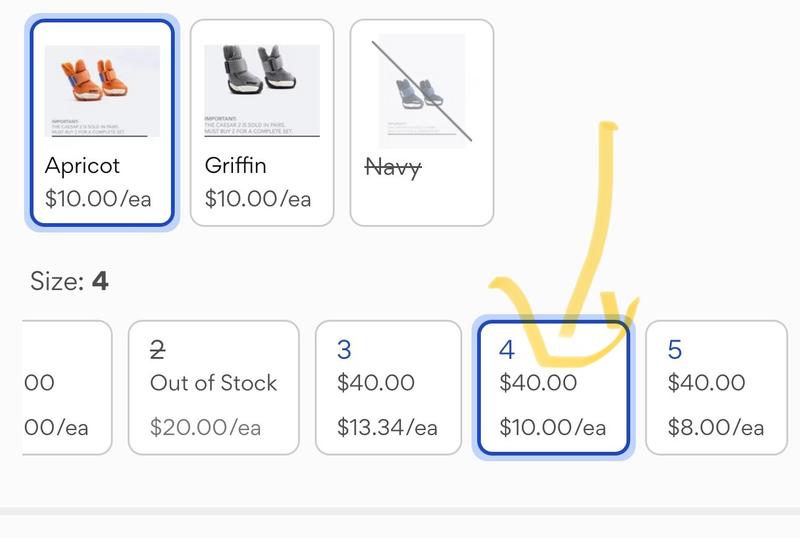Click the $20.00/ea price in size 2
This screenshot has width=800, height=538.
pos(205,428)
